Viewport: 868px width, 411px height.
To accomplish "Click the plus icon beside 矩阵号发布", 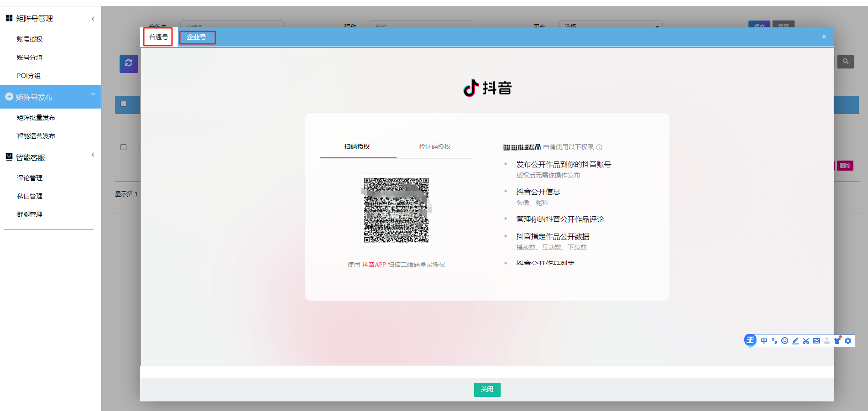I will (x=9, y=97).
